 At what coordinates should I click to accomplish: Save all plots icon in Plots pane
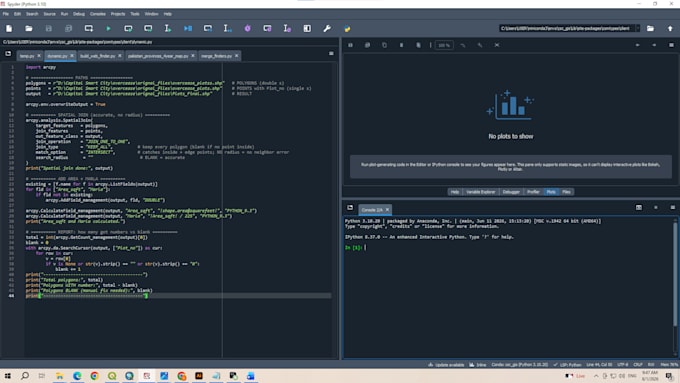pos(367,45)
